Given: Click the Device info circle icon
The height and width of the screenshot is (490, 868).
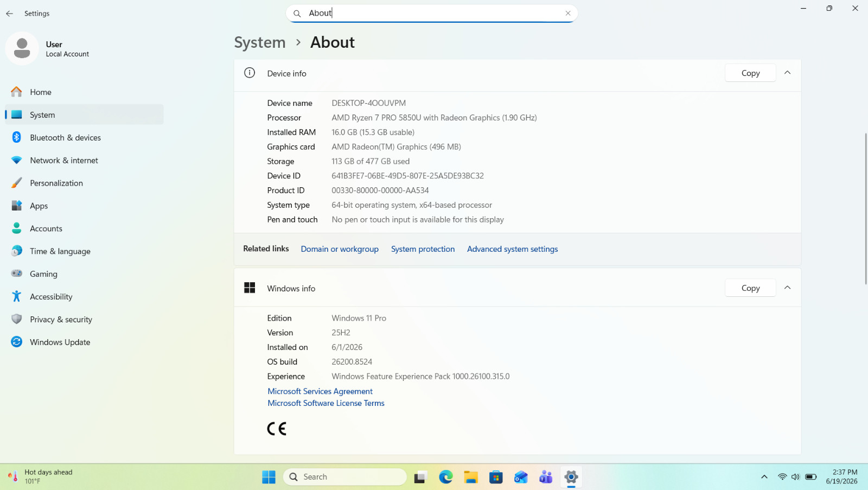Looking at the screenshot, I should coord(250,73).
